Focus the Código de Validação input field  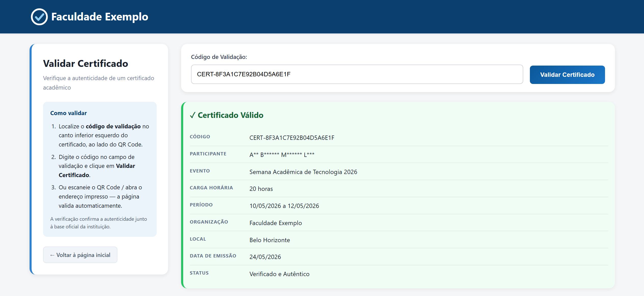point(357,74)
